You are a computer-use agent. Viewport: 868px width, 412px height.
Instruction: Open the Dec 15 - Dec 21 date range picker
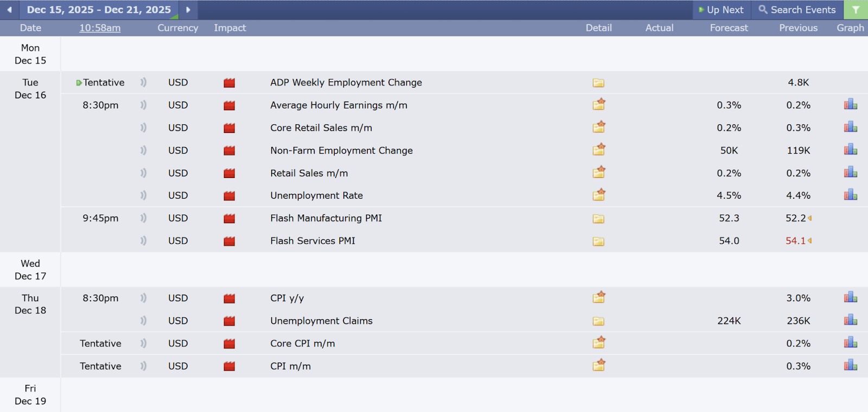pos(99,10)
